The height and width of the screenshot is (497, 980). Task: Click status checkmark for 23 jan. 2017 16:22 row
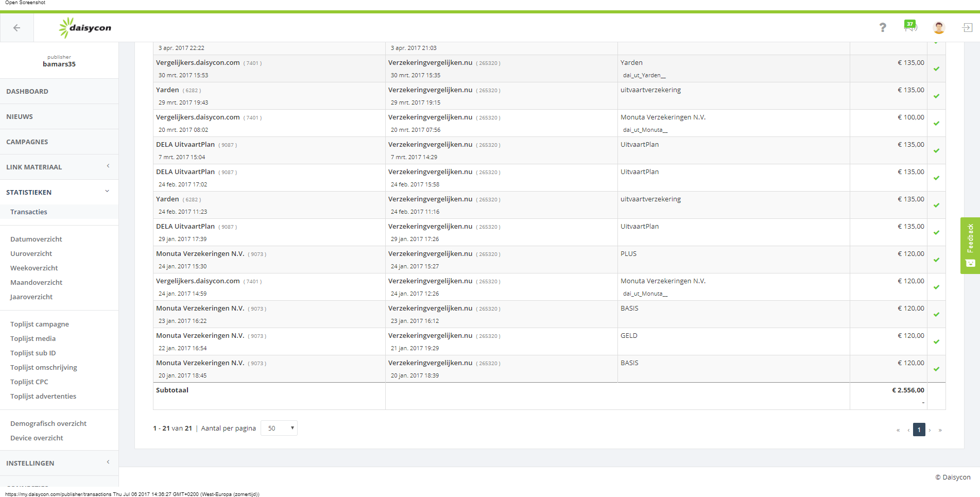point(936,315)
